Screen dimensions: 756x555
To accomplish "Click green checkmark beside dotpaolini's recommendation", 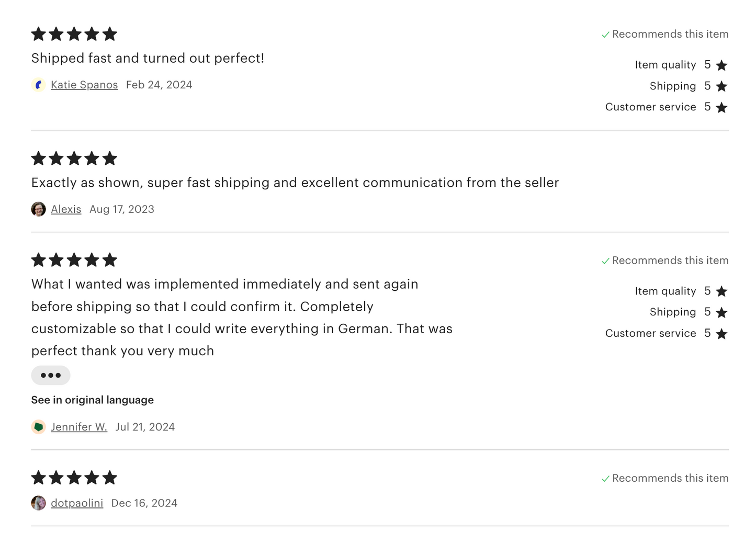I will coord(605,479).
